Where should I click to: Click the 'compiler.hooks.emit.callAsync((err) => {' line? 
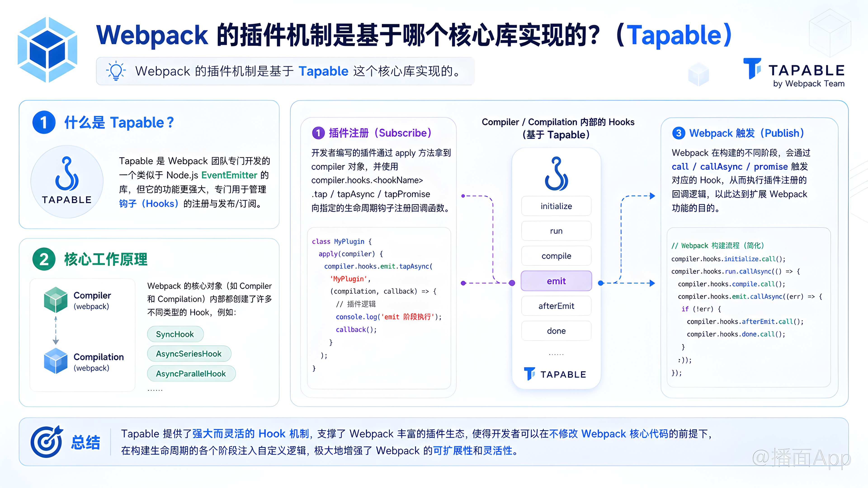(750, 297)
